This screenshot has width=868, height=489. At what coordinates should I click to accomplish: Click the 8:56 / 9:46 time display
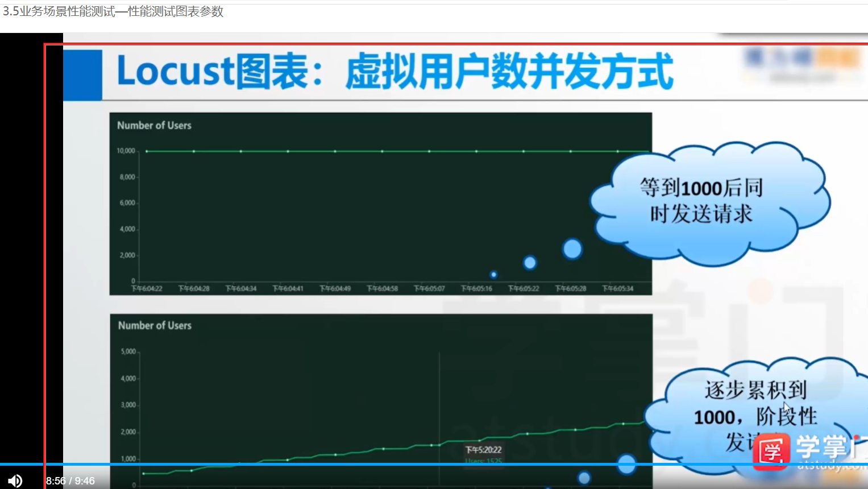[70, 481]
